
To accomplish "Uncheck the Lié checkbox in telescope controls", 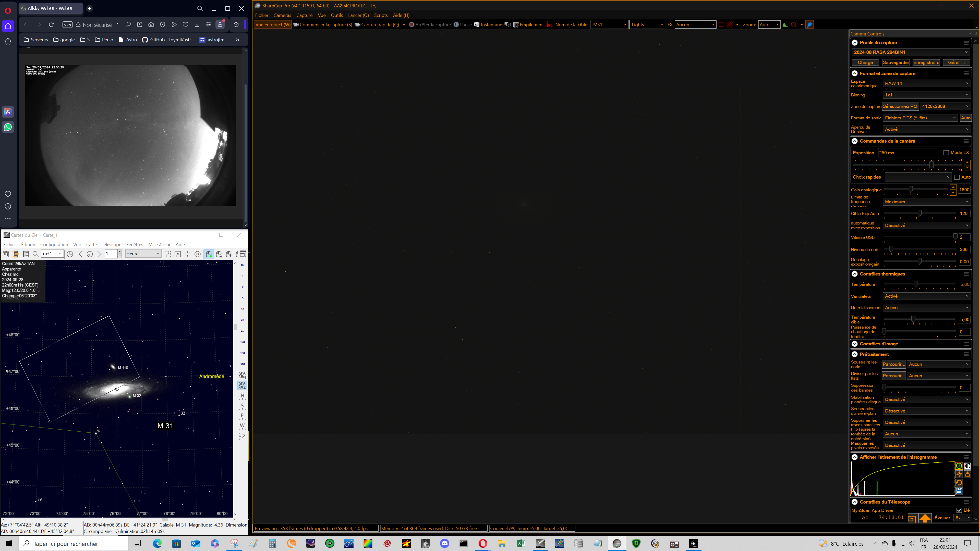I will (959, 510).
